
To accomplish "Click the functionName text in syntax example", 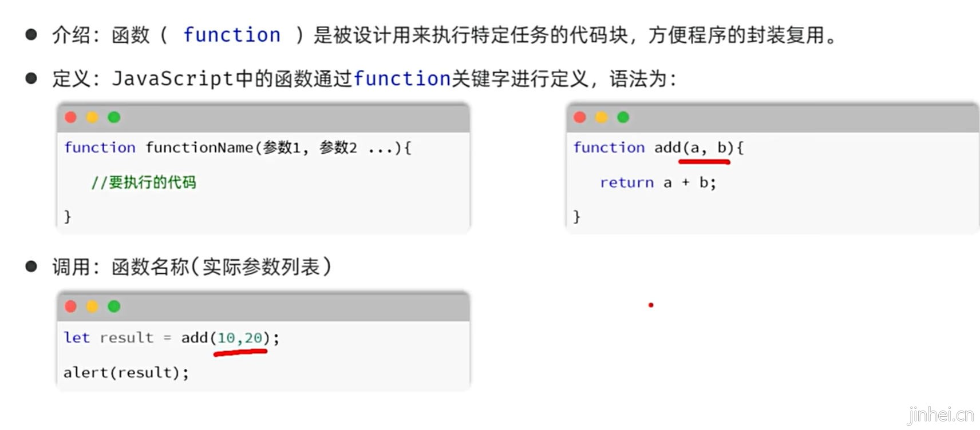I will [x=199, y=148].
